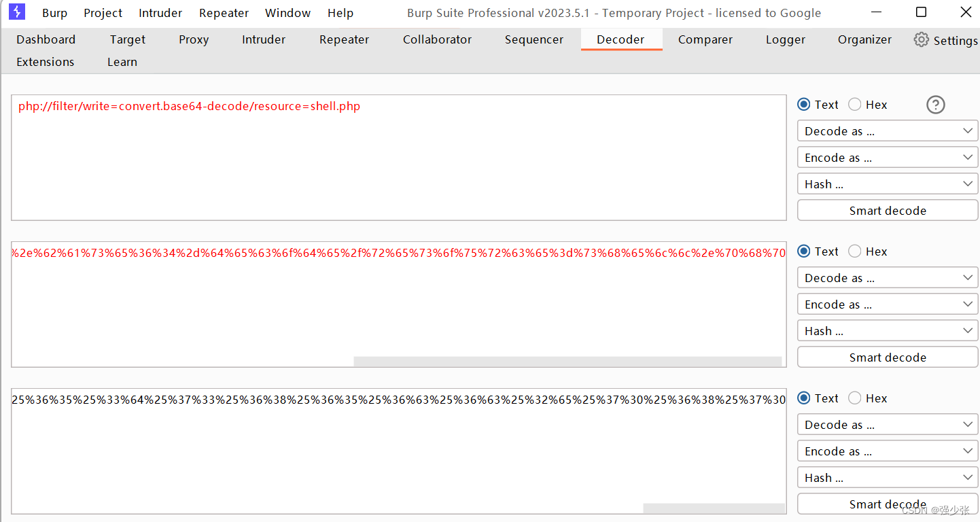Switch to the Intruder tab
This screenshot has height=522, width=980.
tap(264, 39)
